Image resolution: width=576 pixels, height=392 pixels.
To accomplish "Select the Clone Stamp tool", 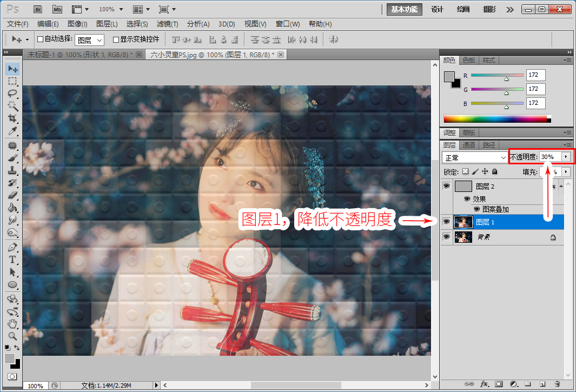I will [12, 170].
